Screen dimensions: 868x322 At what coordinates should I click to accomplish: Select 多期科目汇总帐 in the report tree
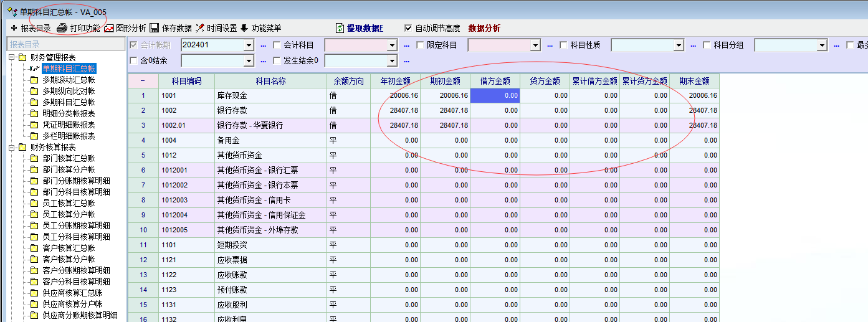[69, 102]
